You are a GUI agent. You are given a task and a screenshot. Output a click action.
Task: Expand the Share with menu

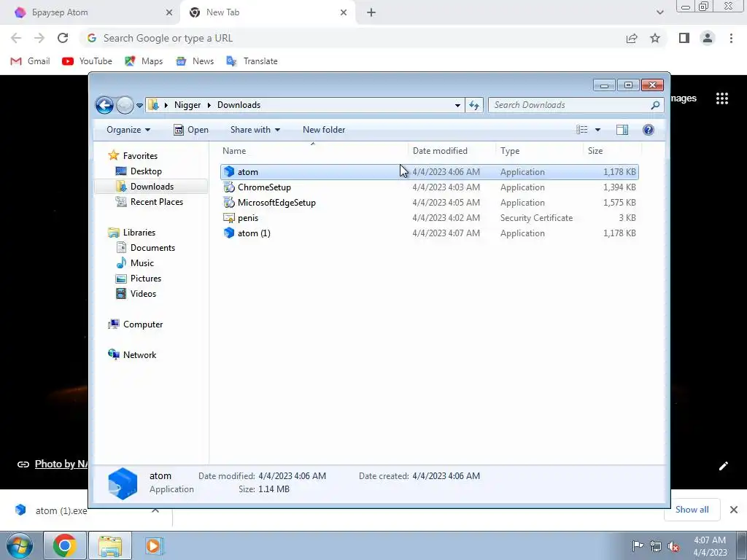(x=255, y=130)
